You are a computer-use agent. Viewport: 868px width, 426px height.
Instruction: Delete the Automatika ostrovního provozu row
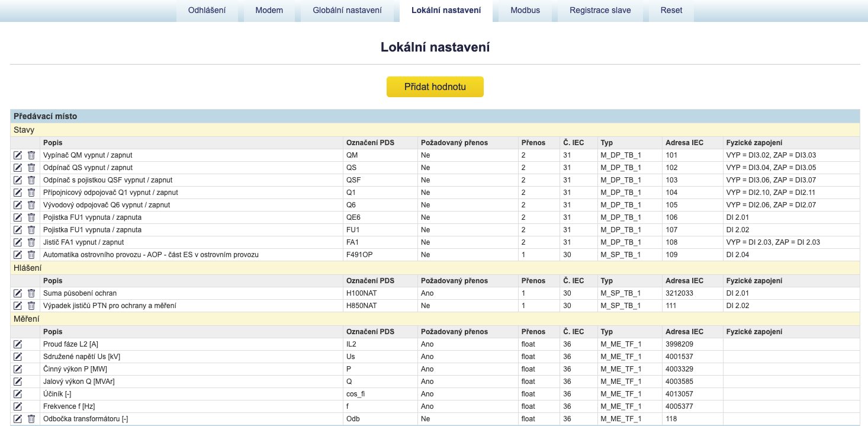click(x=31, y=255)
